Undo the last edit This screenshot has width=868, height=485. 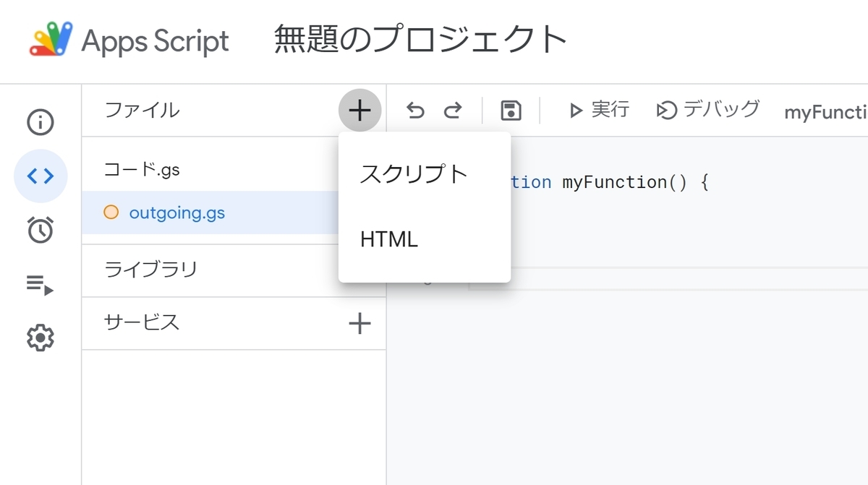414,109
